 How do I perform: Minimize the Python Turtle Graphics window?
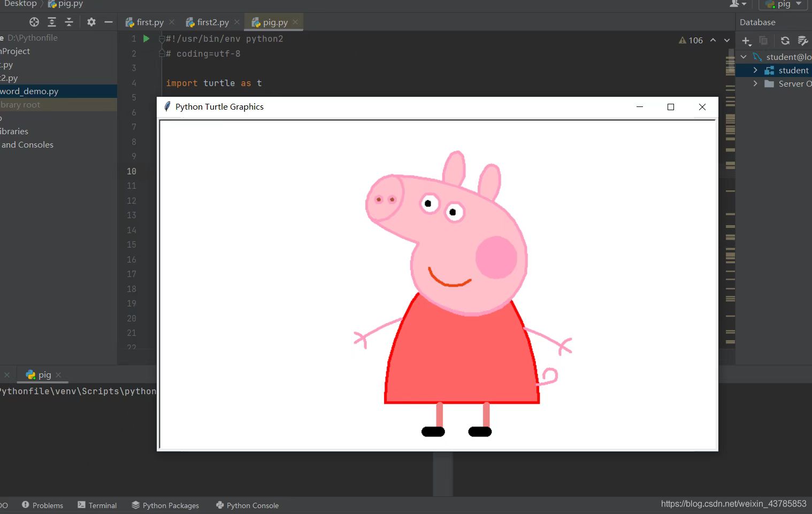[x=640, y=106]
